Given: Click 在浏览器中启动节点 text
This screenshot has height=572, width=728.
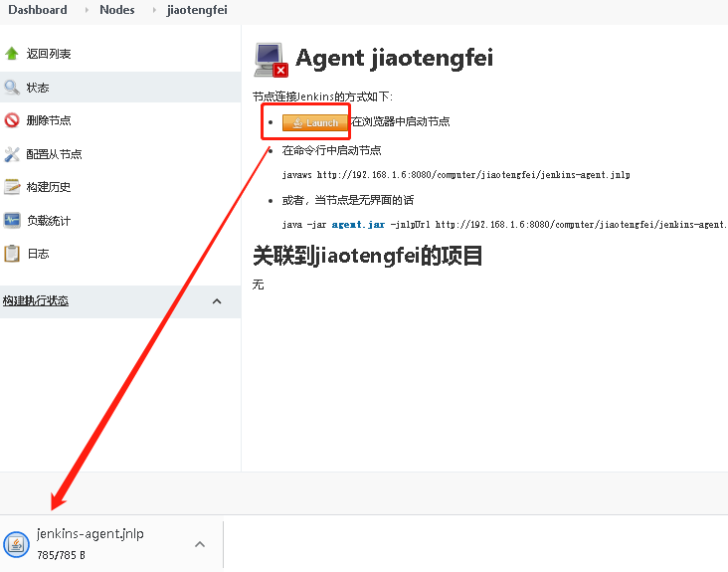Looking at the screenshot, I should pyautogui.click(x=401, y=121).
